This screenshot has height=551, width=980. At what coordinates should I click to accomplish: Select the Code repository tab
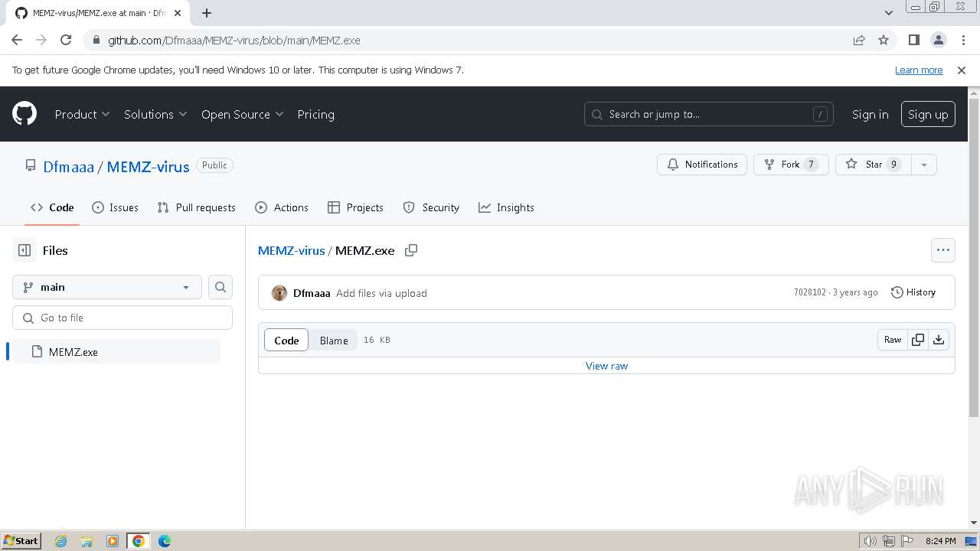52,207
